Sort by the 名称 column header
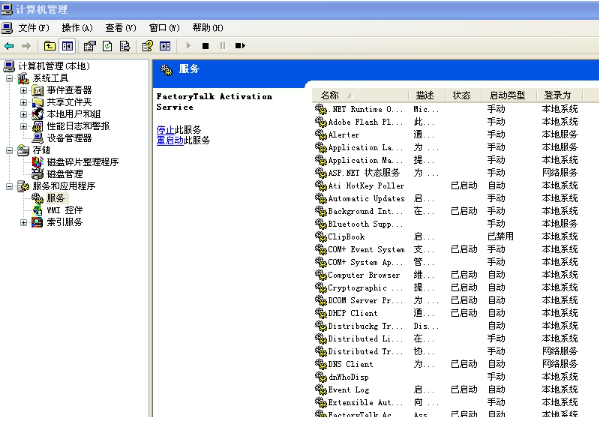The image size is (599, 433). pos(360,95)
